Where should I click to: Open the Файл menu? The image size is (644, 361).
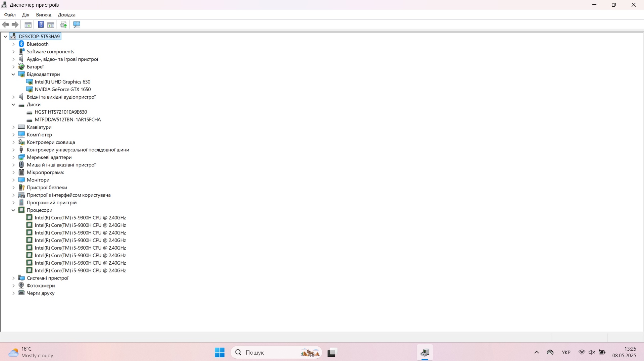coord(10,15)
